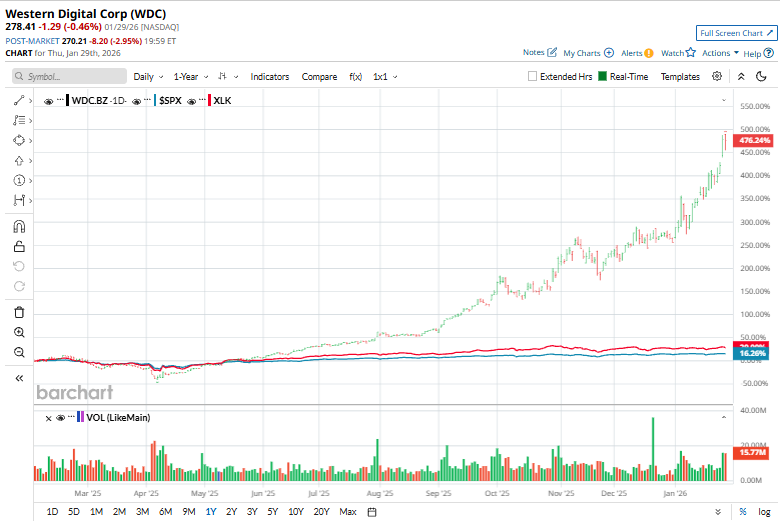This screenshot has width=780, height=526.
Task: Remove VOL indicator with X
Action: coord(48,418)
